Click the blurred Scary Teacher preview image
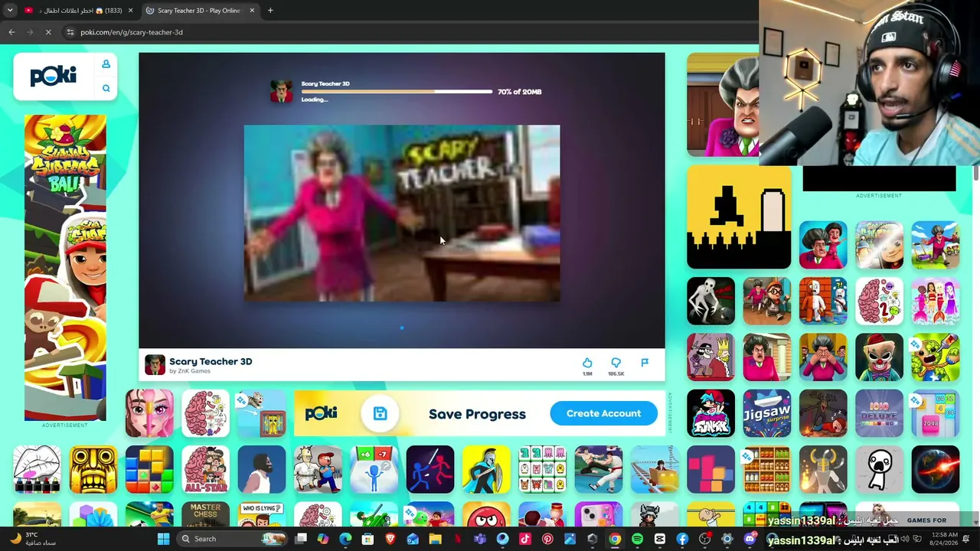This screenshot has width=980, height=551. coord(402,213)
